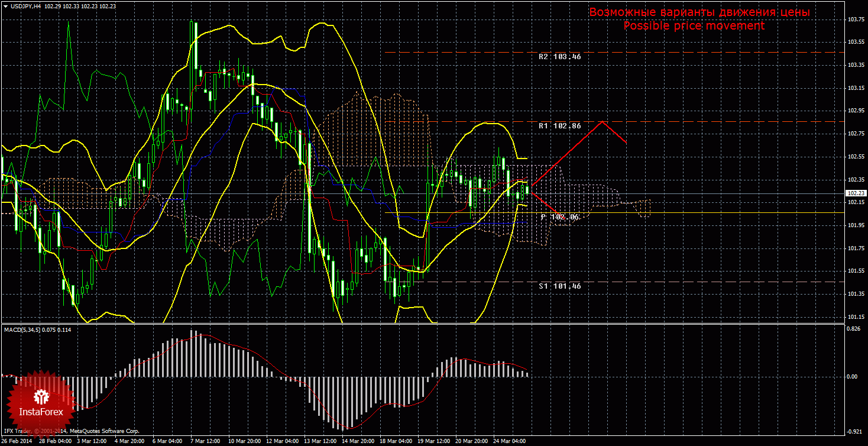Screen dimensions: 868x446
Task: Click the R2 103.46 resistance level label
Action: 559,57
